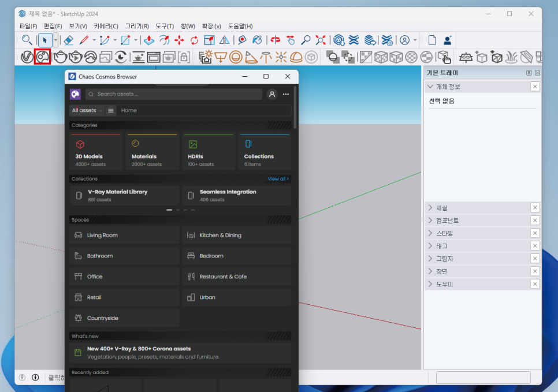
Task: Open the account icon dropdown arrow
Action: (x=415, y=40)
